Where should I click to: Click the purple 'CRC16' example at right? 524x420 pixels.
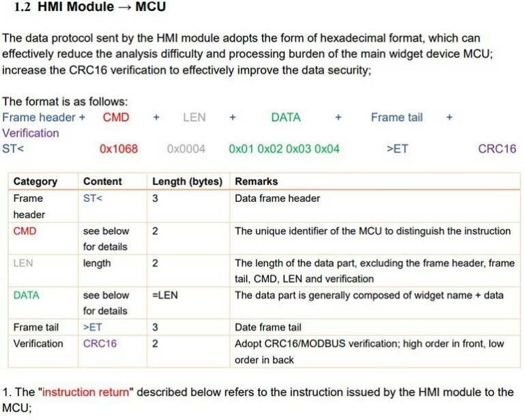pos(497,149)
